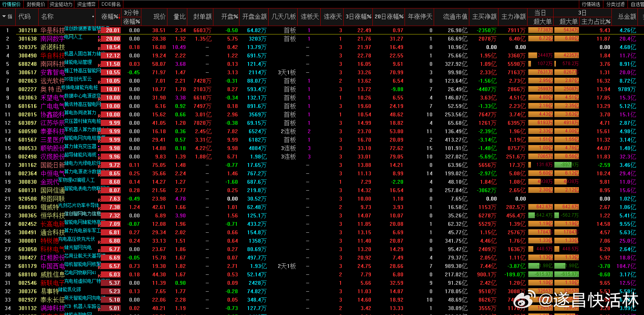The image size is (644, 315).
Task: Sort by the 20日涨幅% column header
Action: click(389, 16)
